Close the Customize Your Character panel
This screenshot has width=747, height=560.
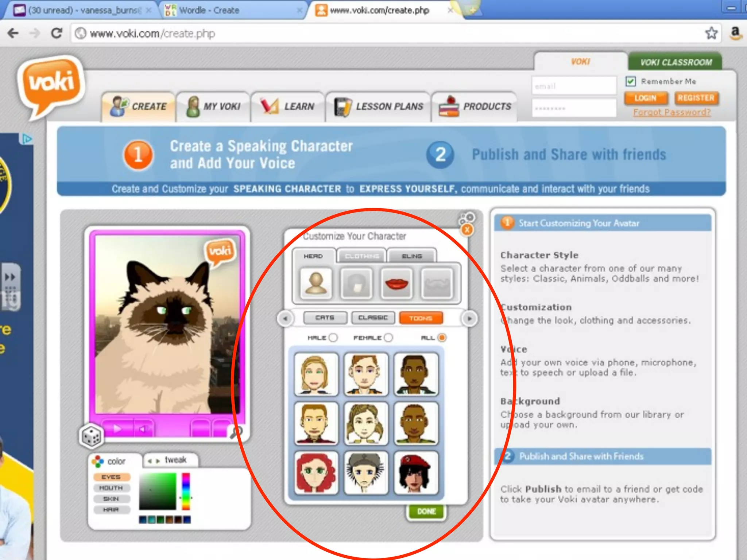[x=467, y=230]
